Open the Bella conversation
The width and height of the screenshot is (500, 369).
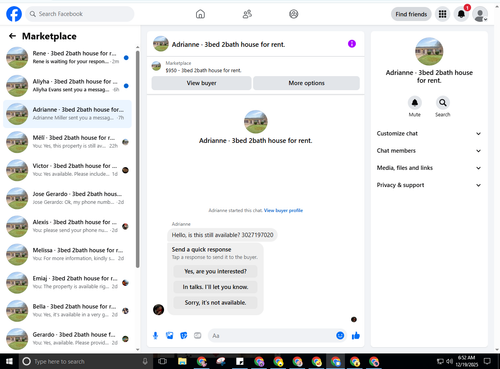click(x=67, y=311)
